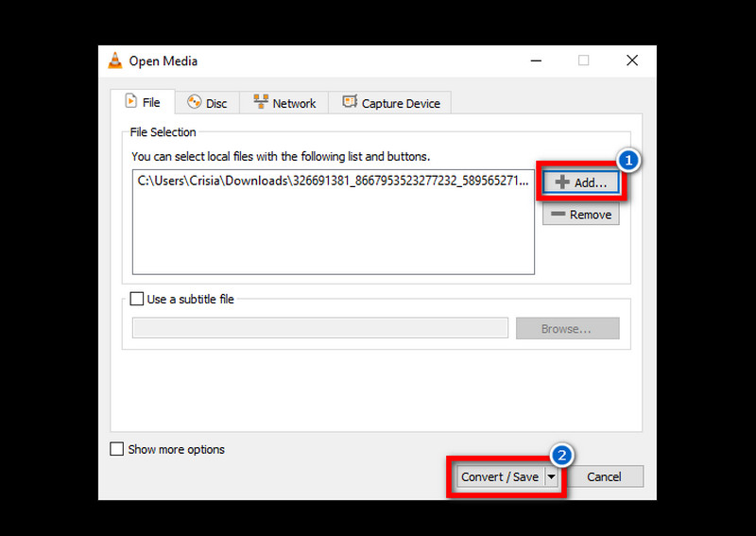This screenshot has width=756, height=536.
Task: Click the Browse button for subtitles
Action: [x=567, y=329]
